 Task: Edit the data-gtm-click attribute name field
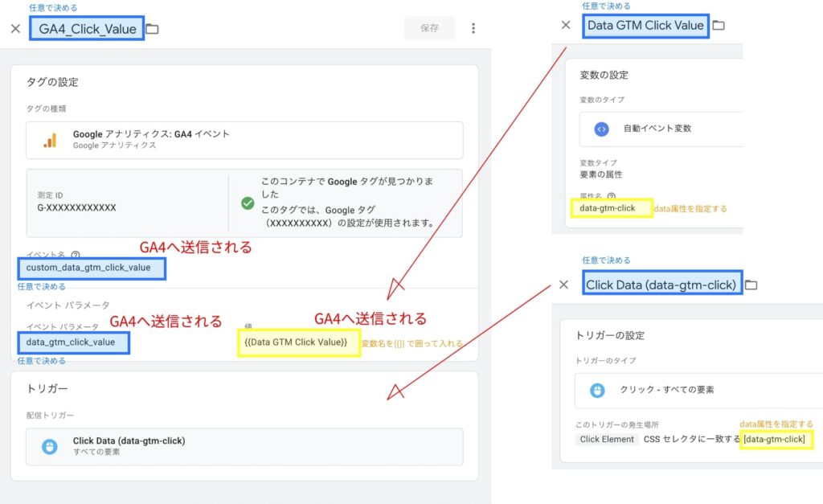[611, 209]
